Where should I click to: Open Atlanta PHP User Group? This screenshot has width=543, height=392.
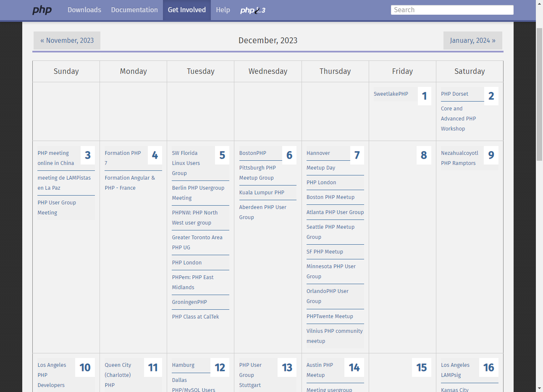[335, 212]
